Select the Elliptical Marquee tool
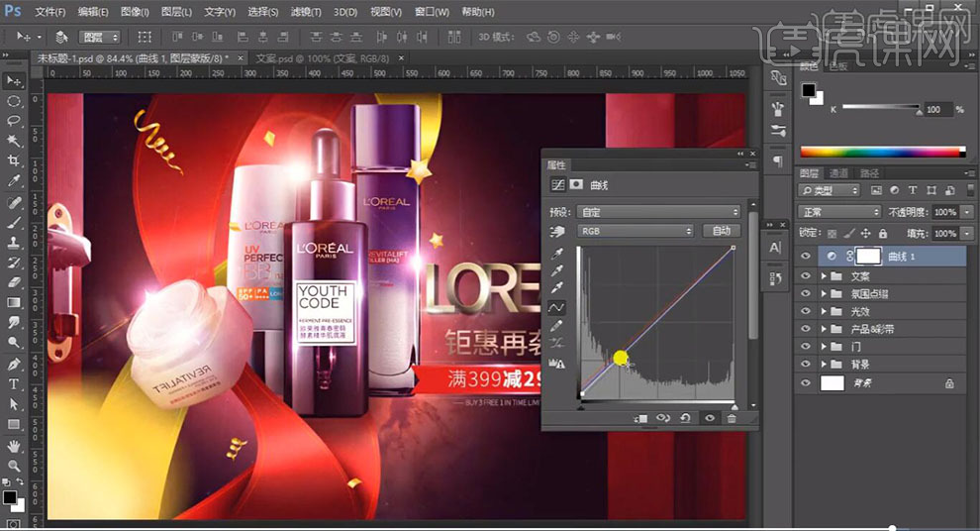The width and height of the screenshot is (980, 531). [13, 101]
